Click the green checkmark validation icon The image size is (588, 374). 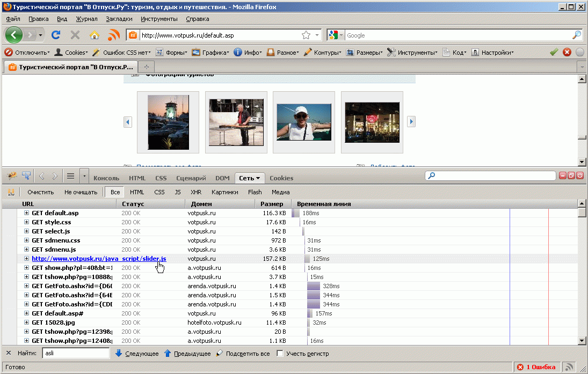tap(554, 53)
